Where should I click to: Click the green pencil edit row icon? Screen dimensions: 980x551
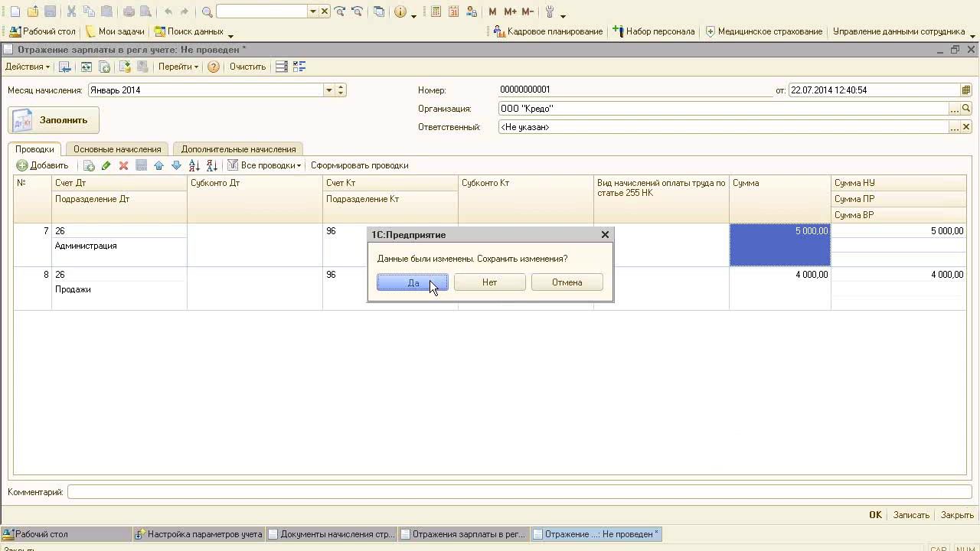tap(106, 165)
